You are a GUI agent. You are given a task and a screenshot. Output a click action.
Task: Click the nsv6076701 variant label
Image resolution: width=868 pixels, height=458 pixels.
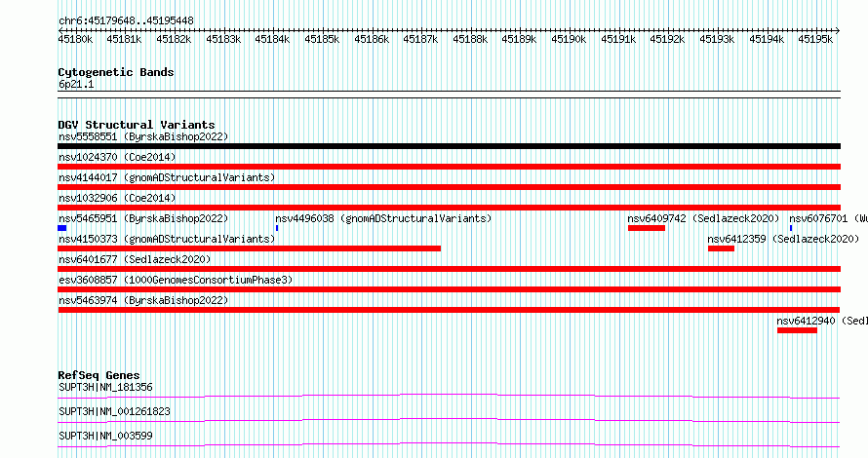828,218
